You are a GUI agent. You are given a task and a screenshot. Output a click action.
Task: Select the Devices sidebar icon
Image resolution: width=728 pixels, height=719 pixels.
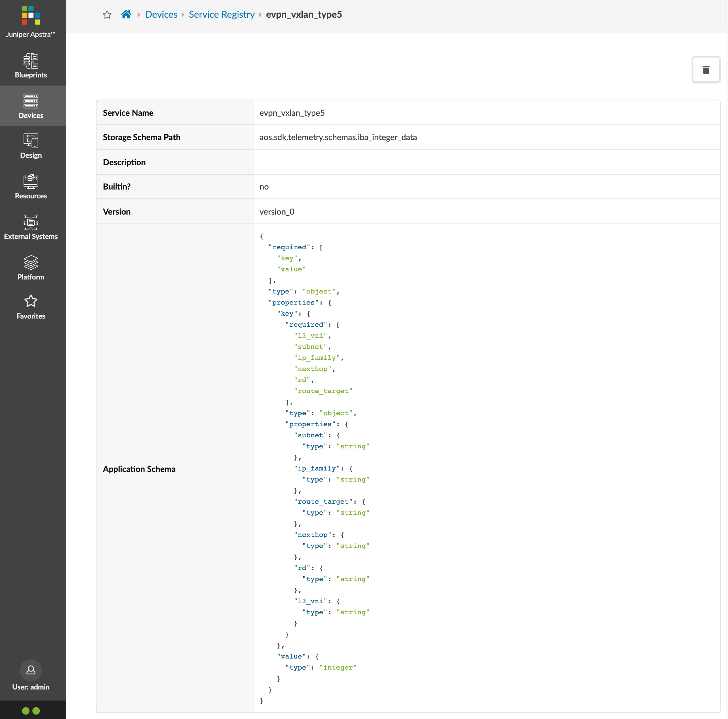pos(31,105)
